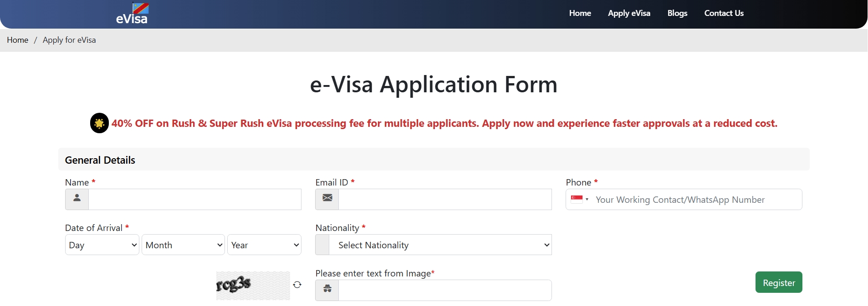This screenshot has height=306, width=868.
Task: Click the captcha text image
Action: click(253, 286)
